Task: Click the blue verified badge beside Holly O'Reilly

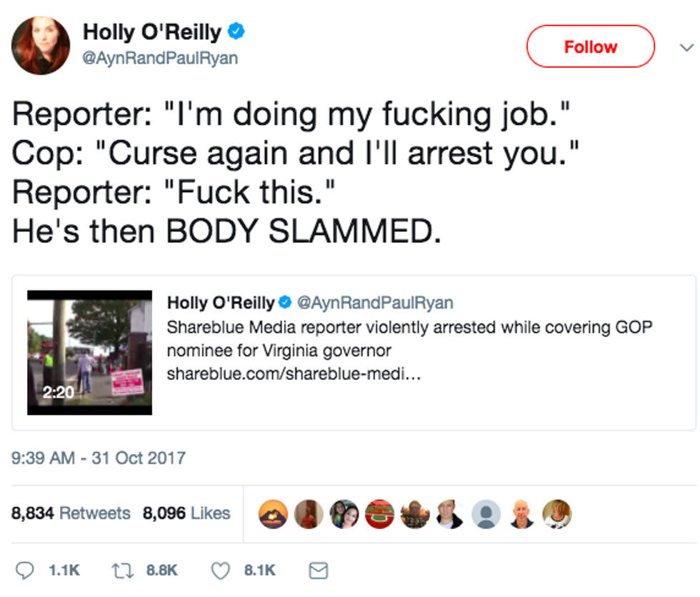Action: tap(236, 31)
